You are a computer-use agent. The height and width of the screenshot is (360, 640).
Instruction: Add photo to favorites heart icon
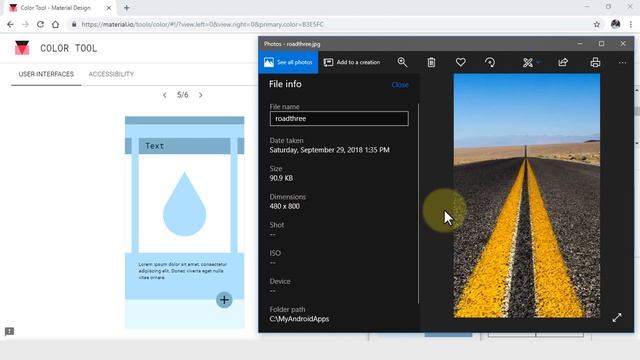(x=460, y=62)
